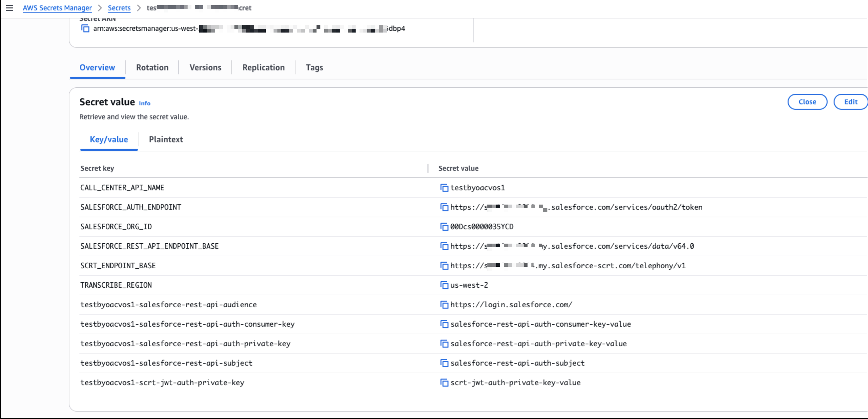This screenshot has width=868, height=419.
Task: Select the TRANSCRIBE_REGION key text
Action: [x=116, y=285]
